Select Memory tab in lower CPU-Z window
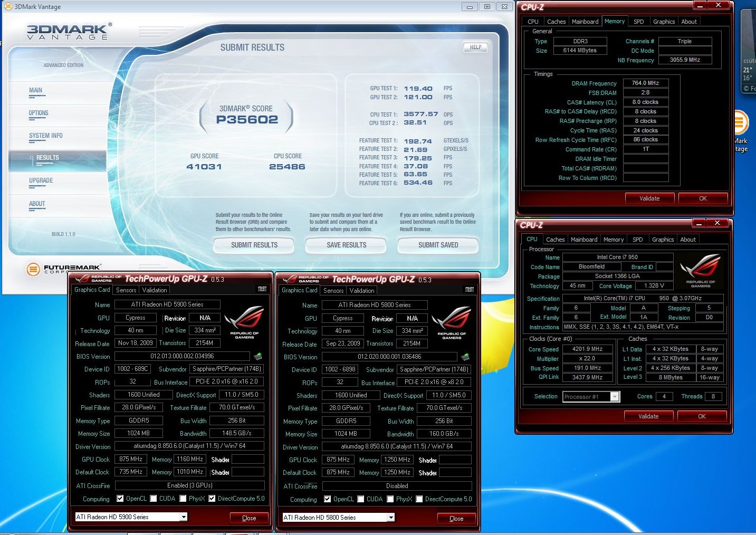The height and width of the screenshot is (535, 756). (x=613, y=240)
